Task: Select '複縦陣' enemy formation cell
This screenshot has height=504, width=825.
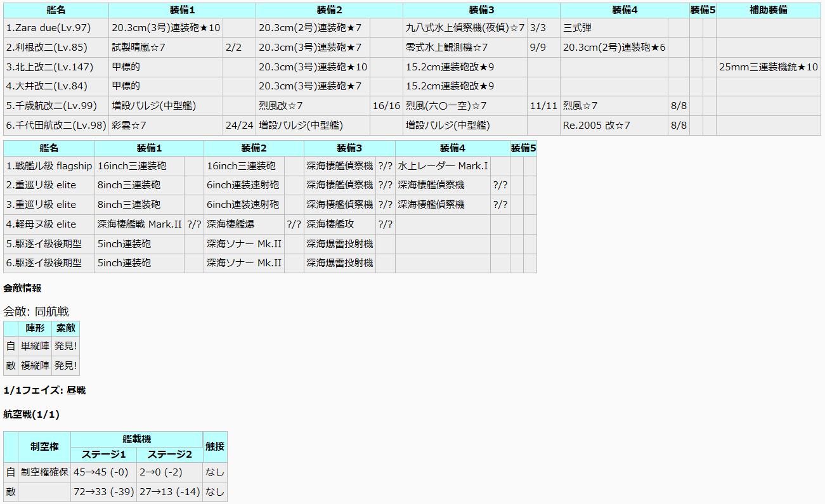Action: 35,366
